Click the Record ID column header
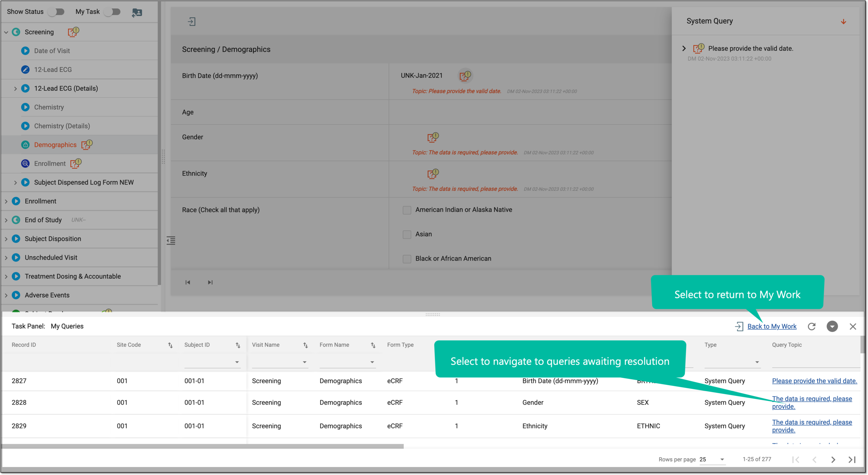The width and height of the screenshot is (868, 475). (x=24, y=345)
